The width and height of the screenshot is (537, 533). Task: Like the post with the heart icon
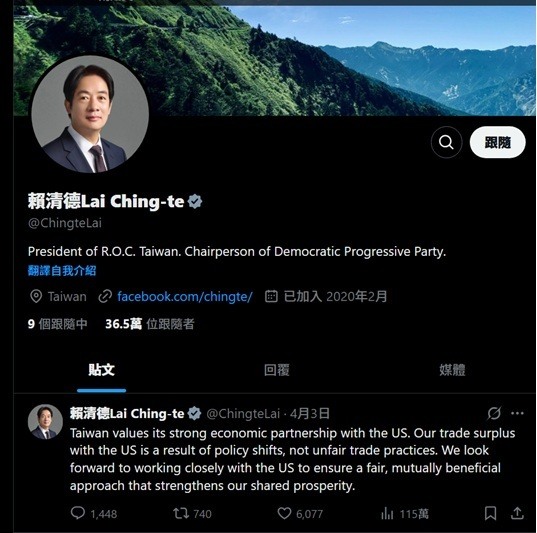pos(284,513)
